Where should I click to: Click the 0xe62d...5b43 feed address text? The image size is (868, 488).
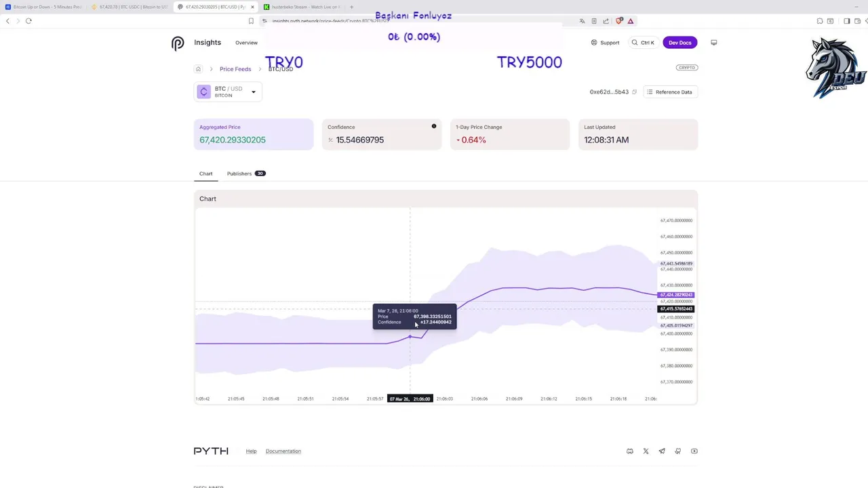point(609,92)
